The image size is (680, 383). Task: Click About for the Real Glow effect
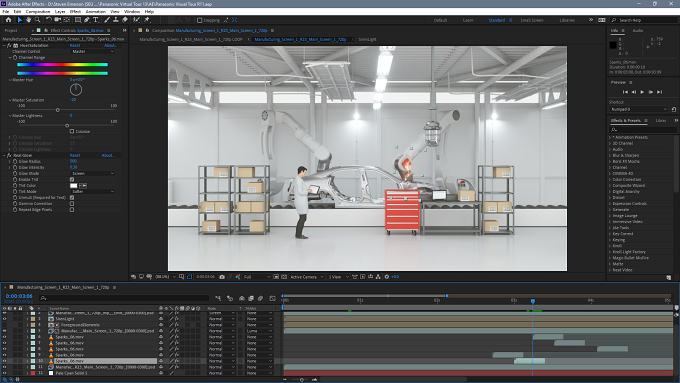coord(108,155)
